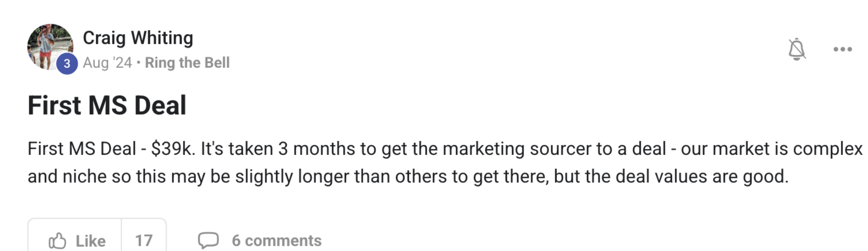Open the three-dot post options menu

pyautogui.click(x=842, y=49)
